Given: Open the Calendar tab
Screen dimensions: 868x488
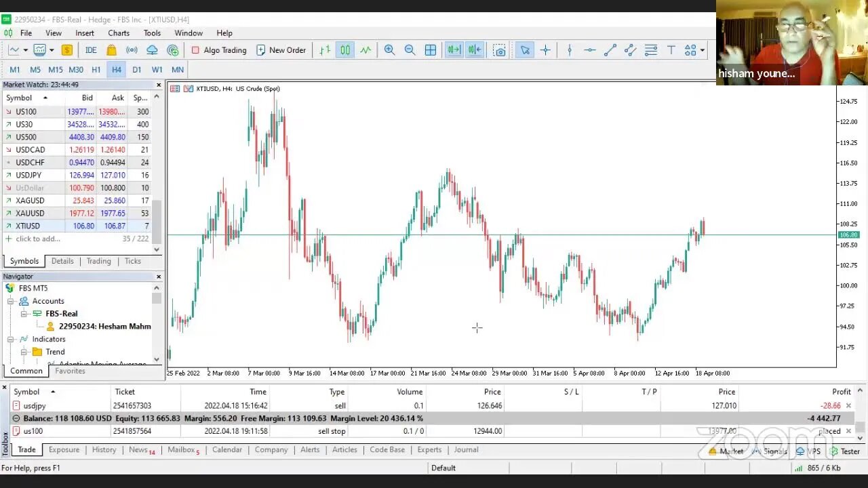Looking at the screenshot, I should pos(226,449).
